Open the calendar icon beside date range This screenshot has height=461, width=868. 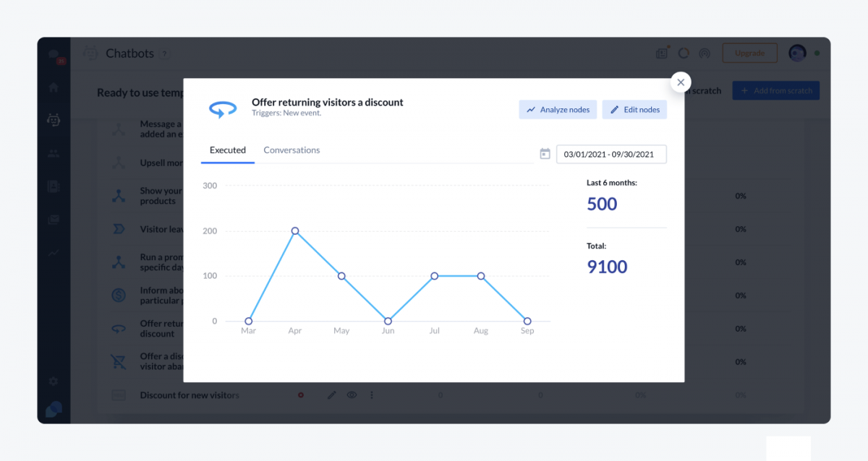545,154
